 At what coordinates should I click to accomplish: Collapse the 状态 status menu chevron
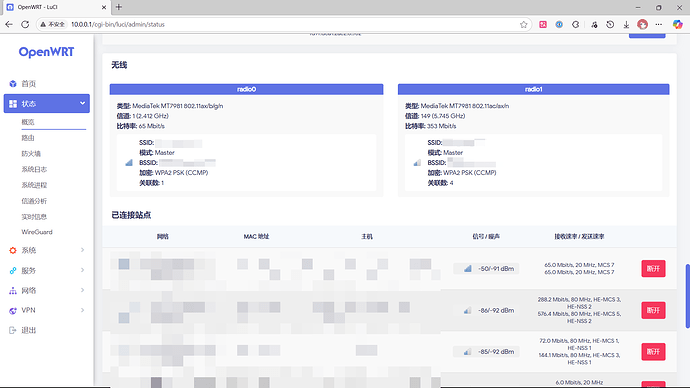pos(82,103)
